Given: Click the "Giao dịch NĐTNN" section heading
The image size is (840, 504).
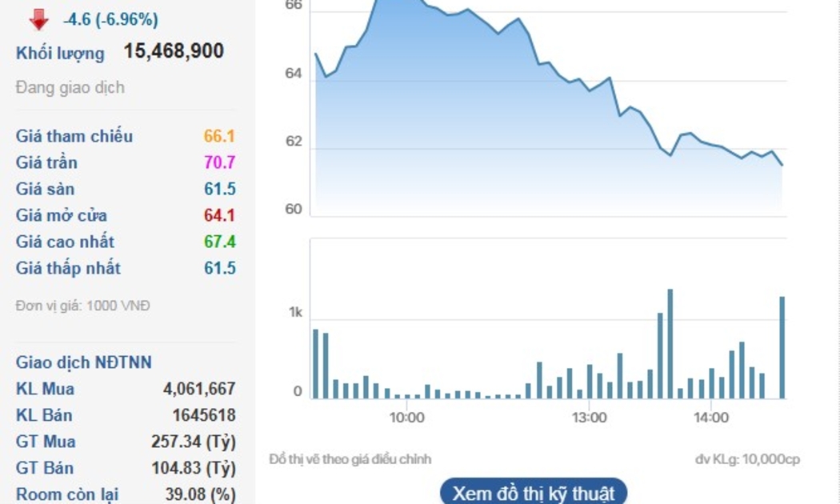Looking at the screenshot, I should tap(84, 362).
